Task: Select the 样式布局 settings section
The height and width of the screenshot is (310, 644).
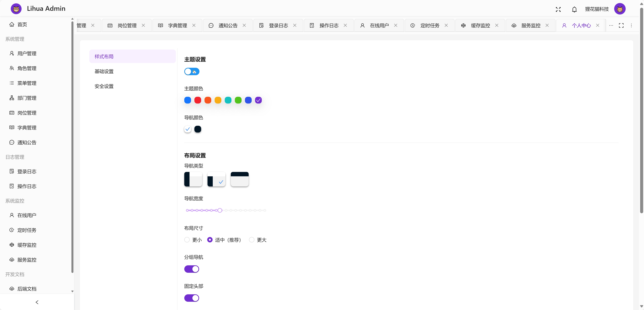Action: (x=132, y=56)
